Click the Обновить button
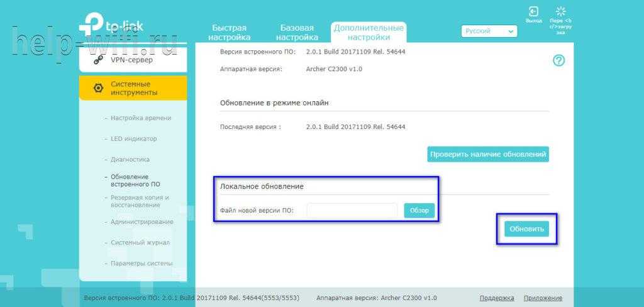 pos(526,229)
